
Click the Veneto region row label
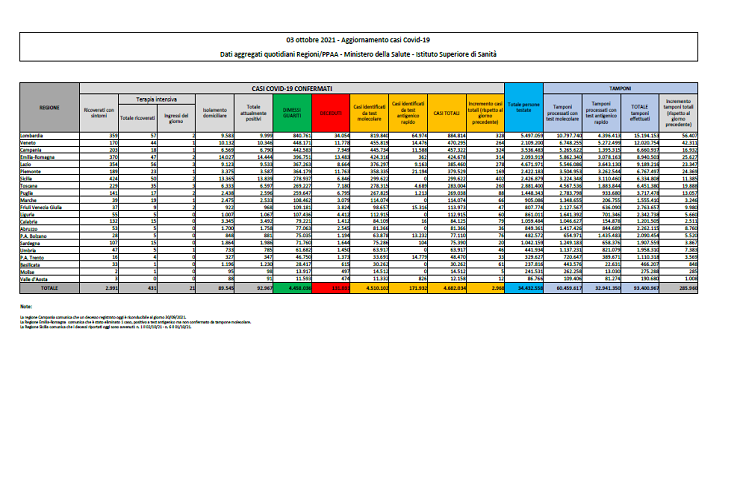[31, 142]
